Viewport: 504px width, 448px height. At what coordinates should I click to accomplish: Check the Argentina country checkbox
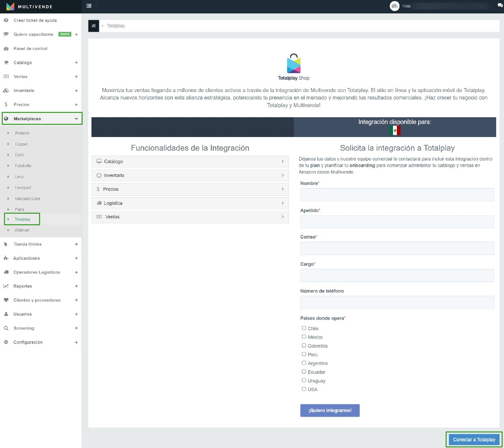304,363
